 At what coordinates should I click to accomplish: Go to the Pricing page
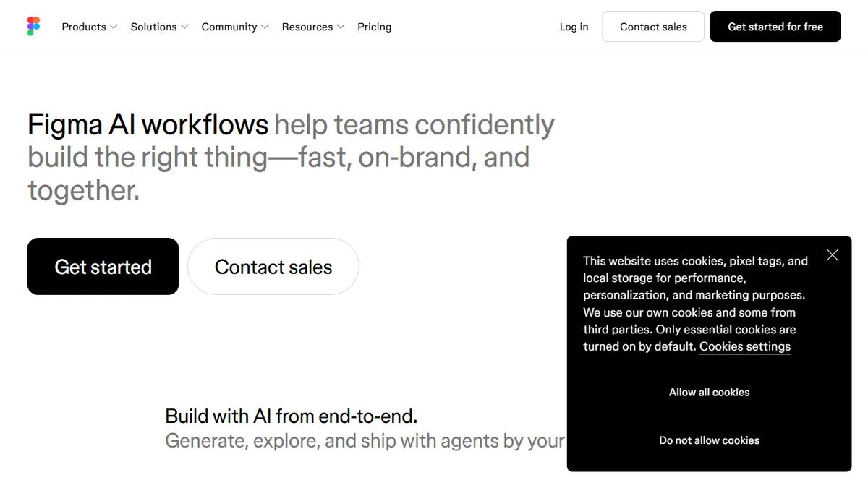(x=374, y=27)
